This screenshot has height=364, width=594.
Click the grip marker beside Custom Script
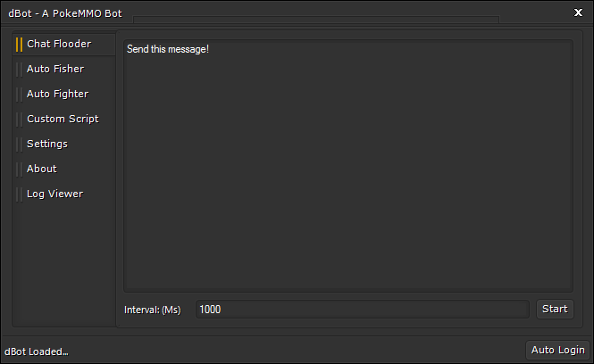pos(20,120)
